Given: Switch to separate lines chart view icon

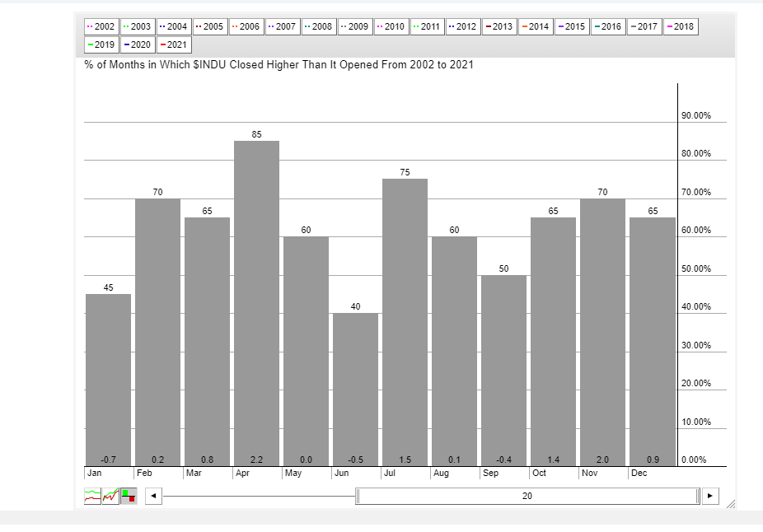Looking at the screenshot, I should tap(92, 496).
